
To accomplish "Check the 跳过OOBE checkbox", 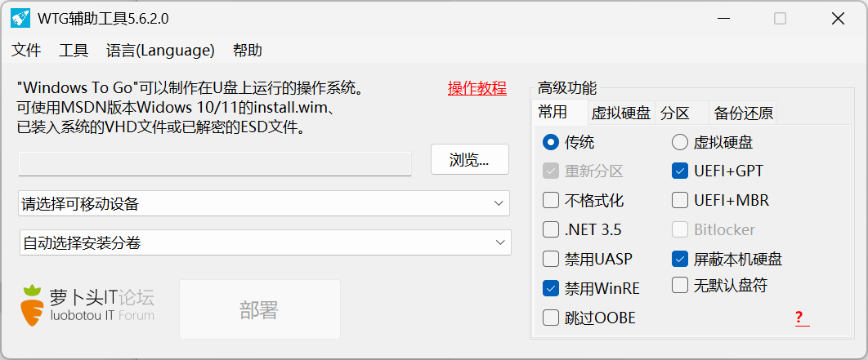I will point(551,318).
